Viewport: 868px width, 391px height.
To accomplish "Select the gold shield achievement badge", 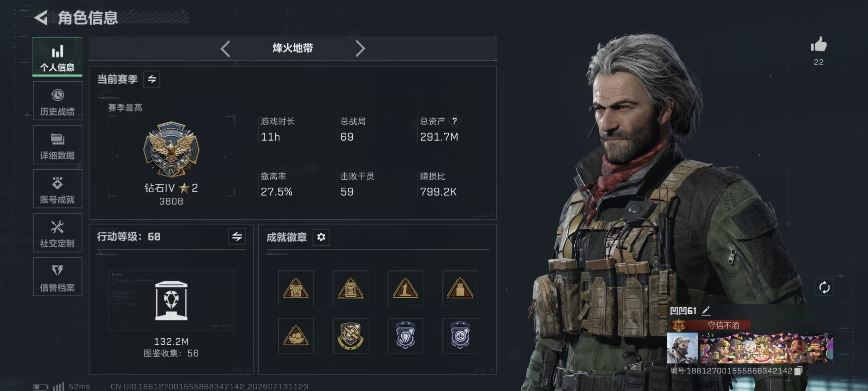I will (x=350, y=335).
